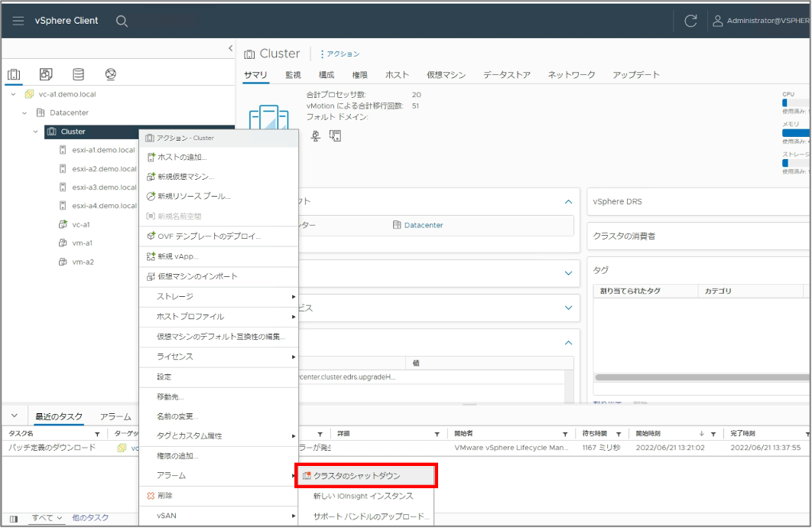
Task: Collapse the related objects card chevron
Action: pos(568,201)
